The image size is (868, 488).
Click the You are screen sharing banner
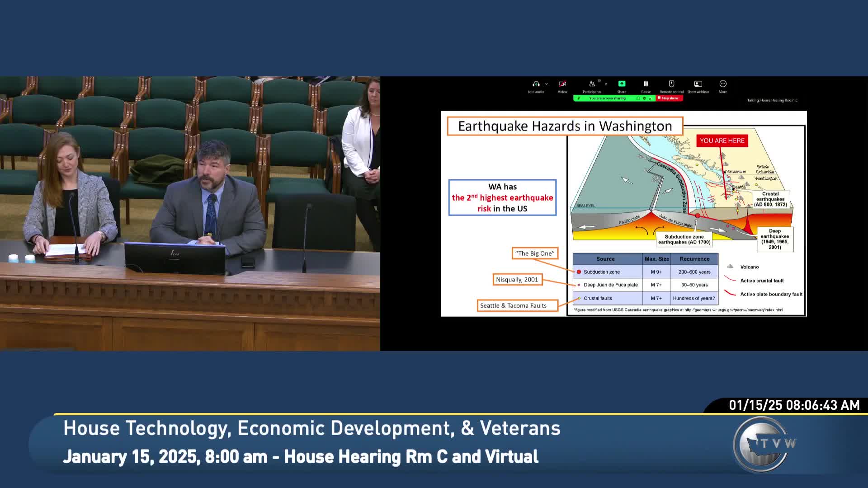tap(607, 98)
